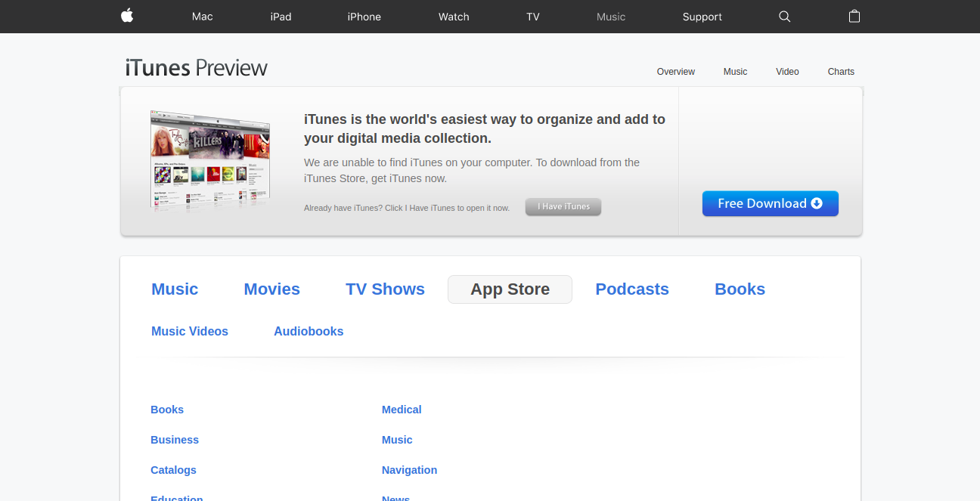Screen dimensions: 980x501
Task: Click headline 'iTunes is the world's easiest way'
Action: 485,128
